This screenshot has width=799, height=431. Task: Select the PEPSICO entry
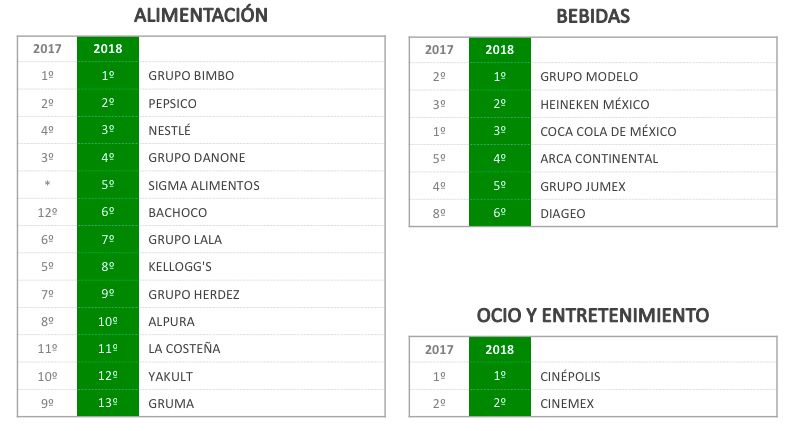172,103
